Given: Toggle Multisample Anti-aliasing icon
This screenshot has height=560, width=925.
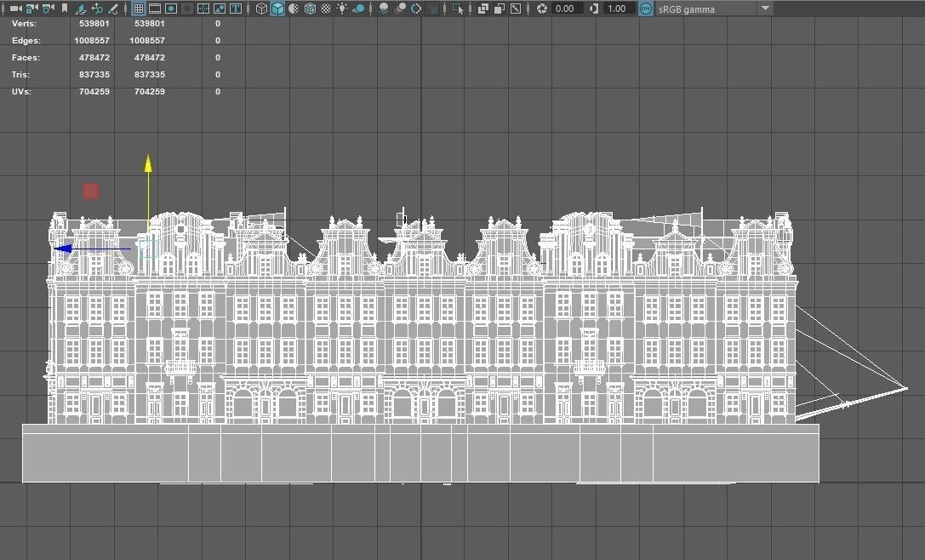Looking at the screenshot, I should click(x=416, y=9).
